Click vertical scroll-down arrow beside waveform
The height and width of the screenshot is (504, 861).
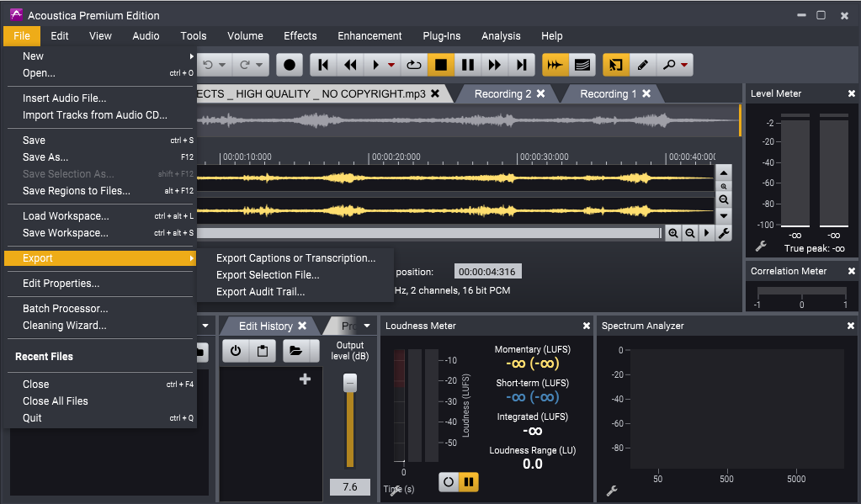[x=724, y=215]
